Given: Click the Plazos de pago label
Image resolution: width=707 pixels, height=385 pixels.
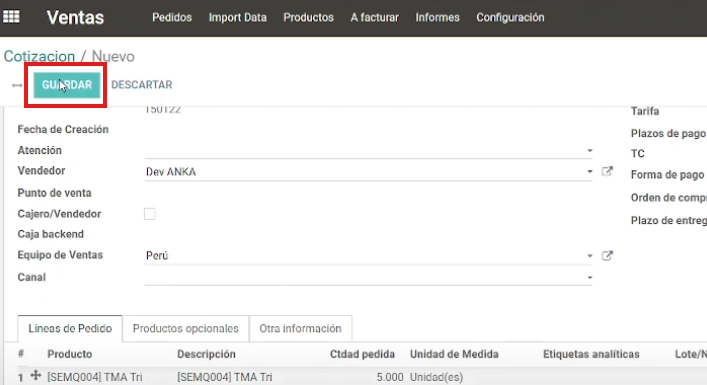Looking at the screenshot, I should 668,133.
